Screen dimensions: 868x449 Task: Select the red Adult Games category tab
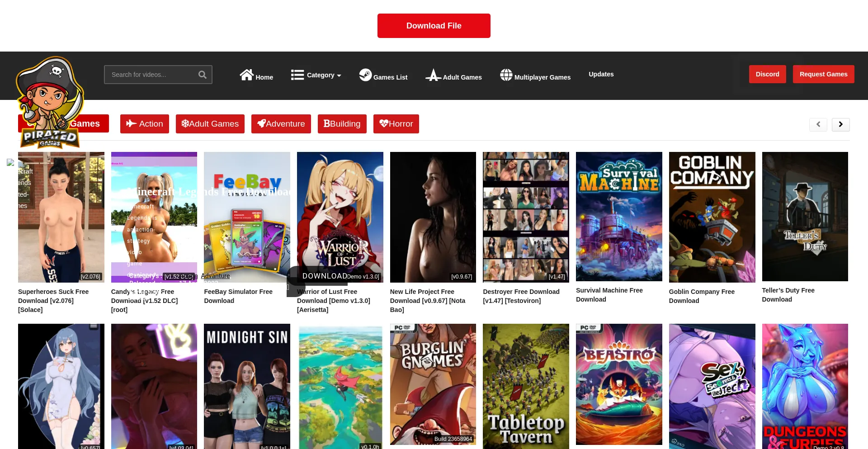coord(210,124)
